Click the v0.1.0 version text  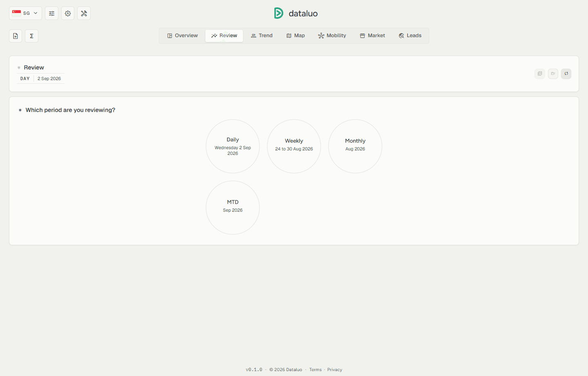[254, 369]
